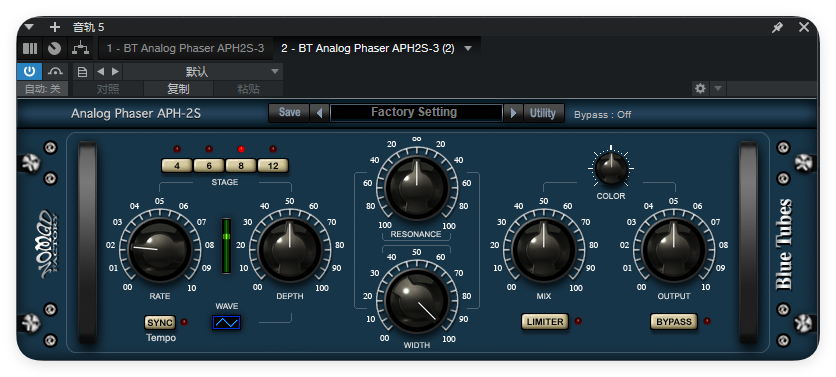The image size is (836, 377).
Task: Go to next host preset arrow
Action: coord(115,72)
